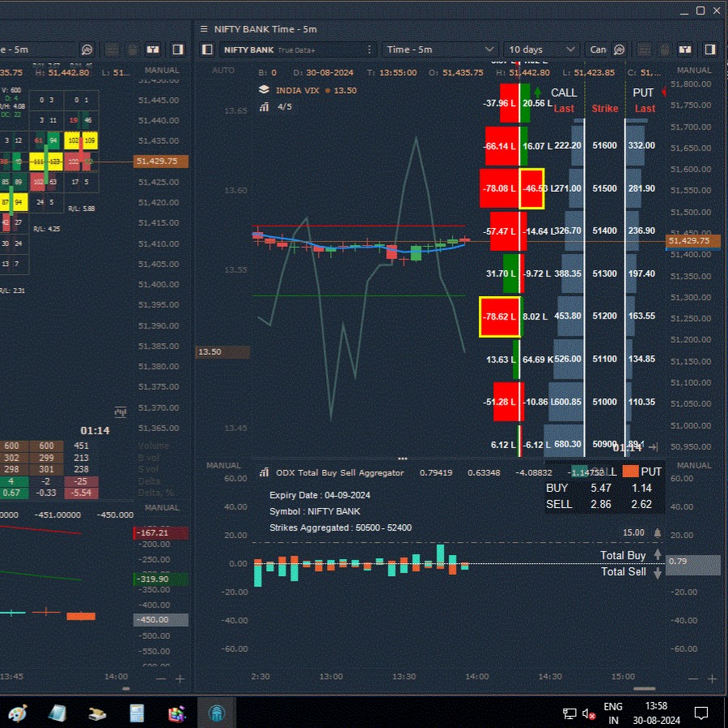728x728 pixels.
Task: Open the WinRAR books icon on taskbar
Action: pos(176,713)
